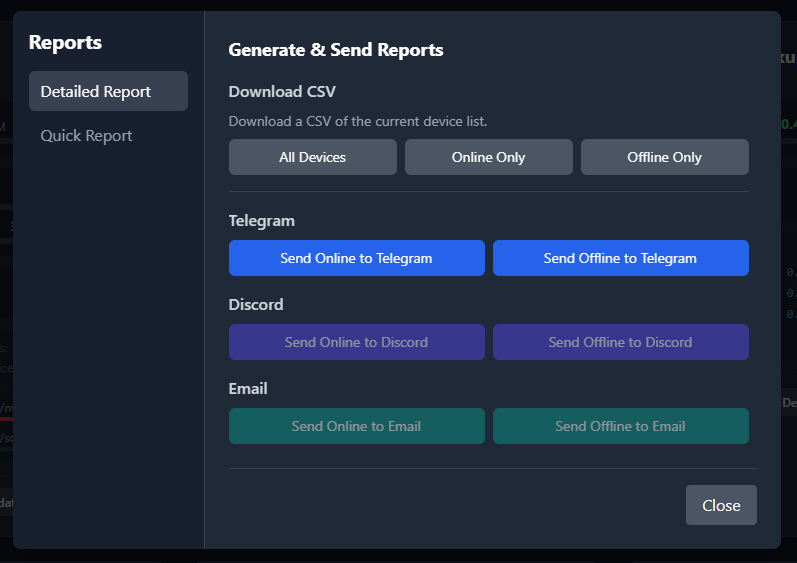The height and width of the screenshot is (563, 797).
Task: Click the green value behind the dialog
Action: (789, 125)
